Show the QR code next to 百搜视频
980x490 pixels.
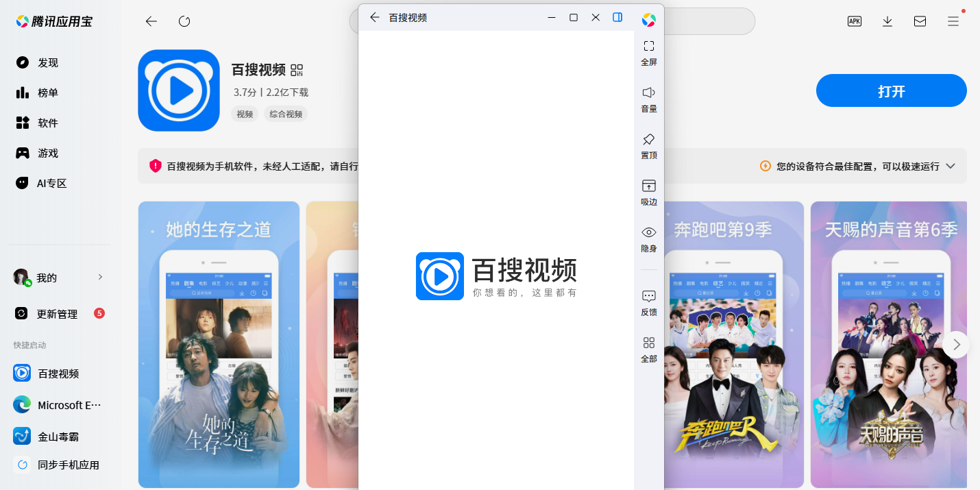click(x=297, y=70)
